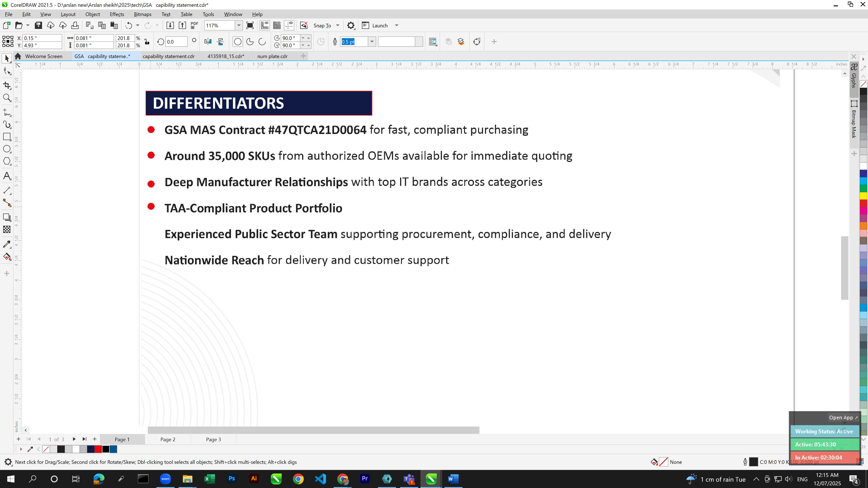Click the Print icon

click(x=75, y=25)
